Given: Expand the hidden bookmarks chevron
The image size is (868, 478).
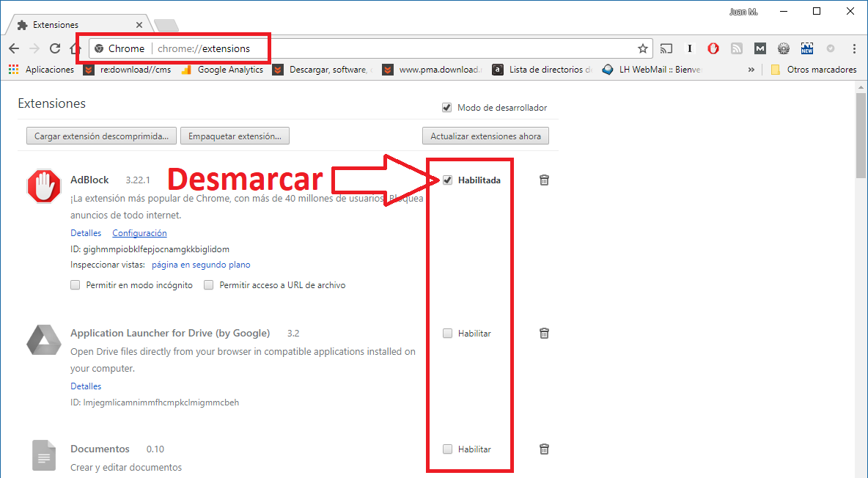Looking at the screenshot, I should pyautogui.click(x=751, y=69).
